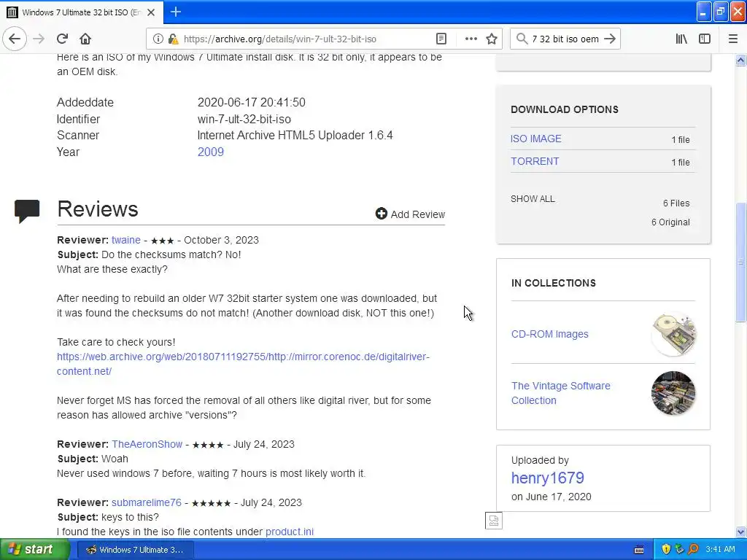Image resolution: width=747 pixels, height=560 pixels.
Task: Show sidebars with the sidebar icon
Action: point(705,39)
